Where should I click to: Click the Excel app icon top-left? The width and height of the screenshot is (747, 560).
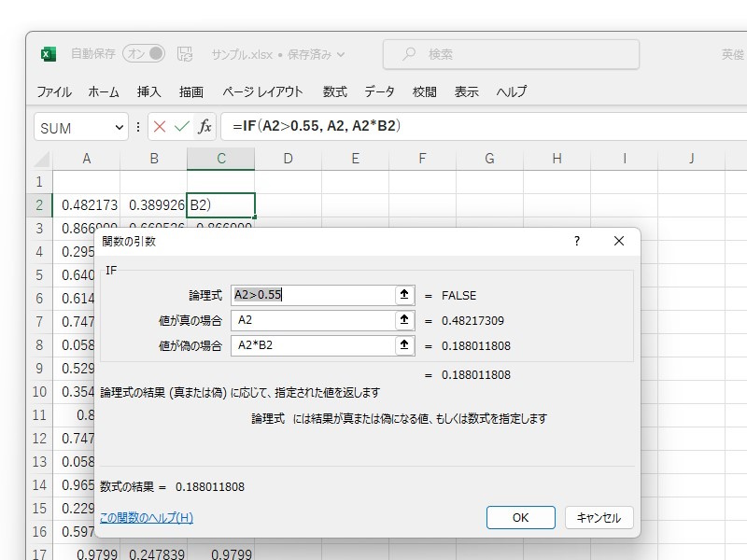48,53
